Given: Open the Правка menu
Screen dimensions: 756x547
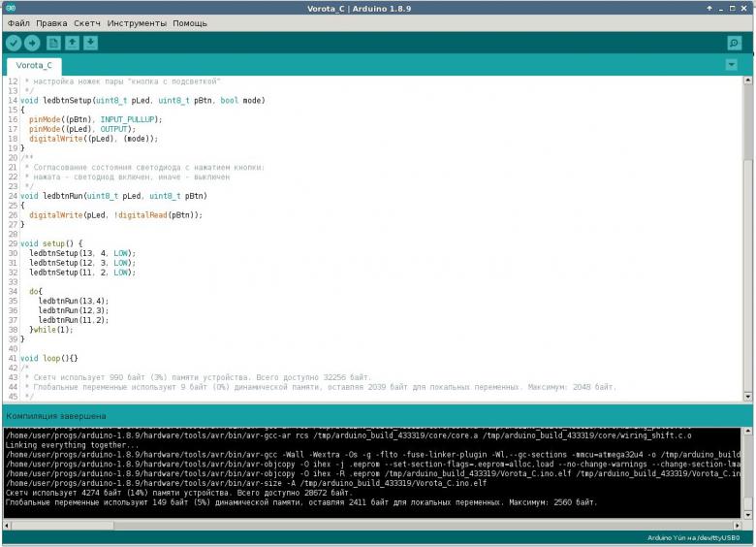Looking at the screenshot, I should pyautogui.click(x=51, y=23).
